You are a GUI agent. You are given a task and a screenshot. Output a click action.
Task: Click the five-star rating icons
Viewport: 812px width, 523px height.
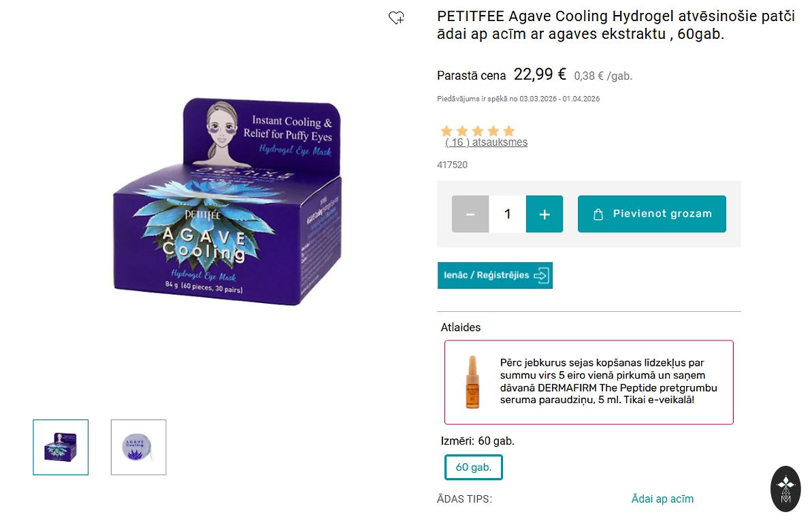coord(478,131)
